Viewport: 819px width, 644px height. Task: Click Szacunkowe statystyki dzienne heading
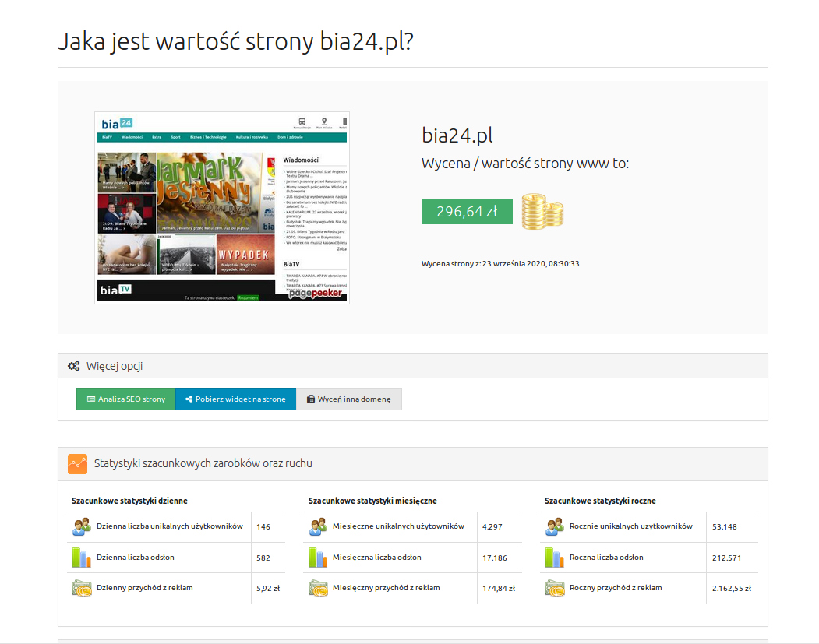pyautogui.click(x=129, y=501)
